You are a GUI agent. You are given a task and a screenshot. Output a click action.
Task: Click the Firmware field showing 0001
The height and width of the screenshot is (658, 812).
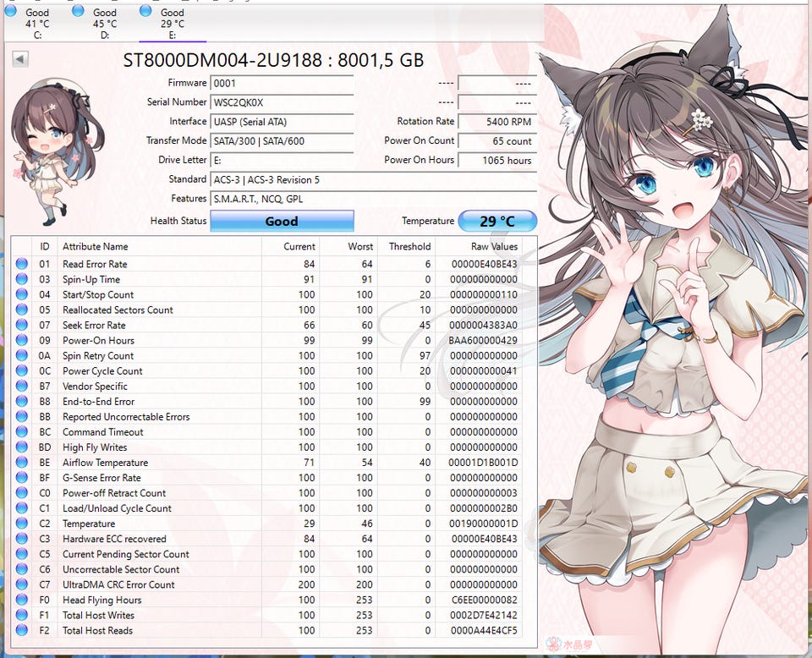click(282, 84)
